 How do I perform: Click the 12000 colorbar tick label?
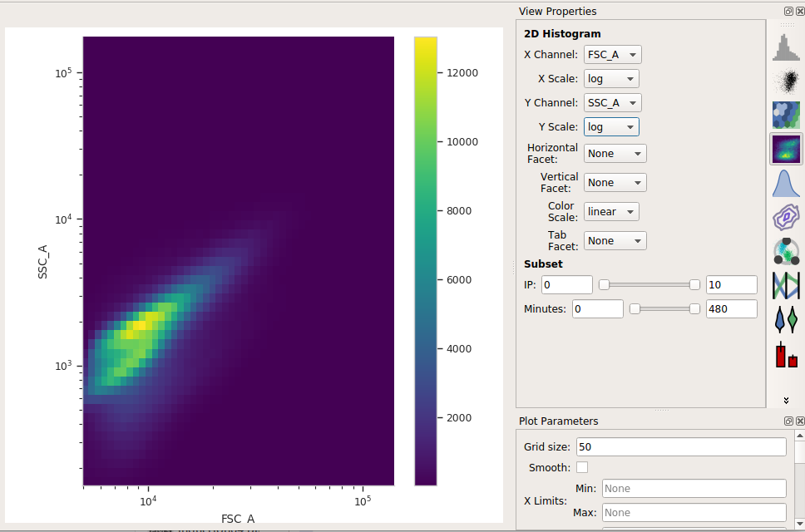(x=462, y=73)
